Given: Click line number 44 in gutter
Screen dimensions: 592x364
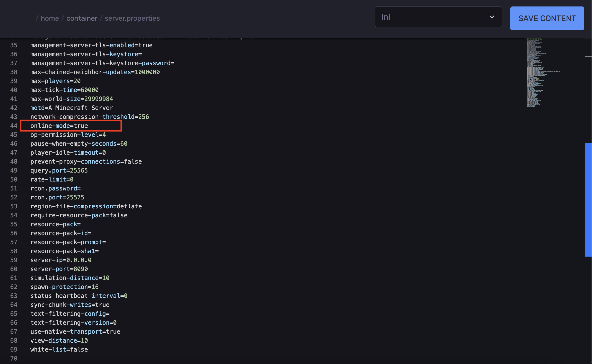Looking at the screenshot, I should point(14,126).
